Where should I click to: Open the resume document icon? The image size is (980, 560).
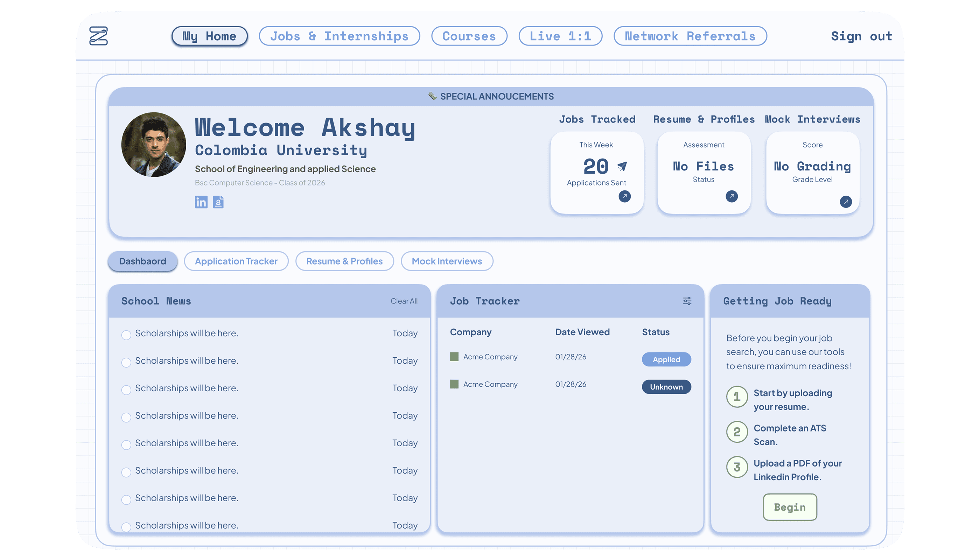click(218, 202)
